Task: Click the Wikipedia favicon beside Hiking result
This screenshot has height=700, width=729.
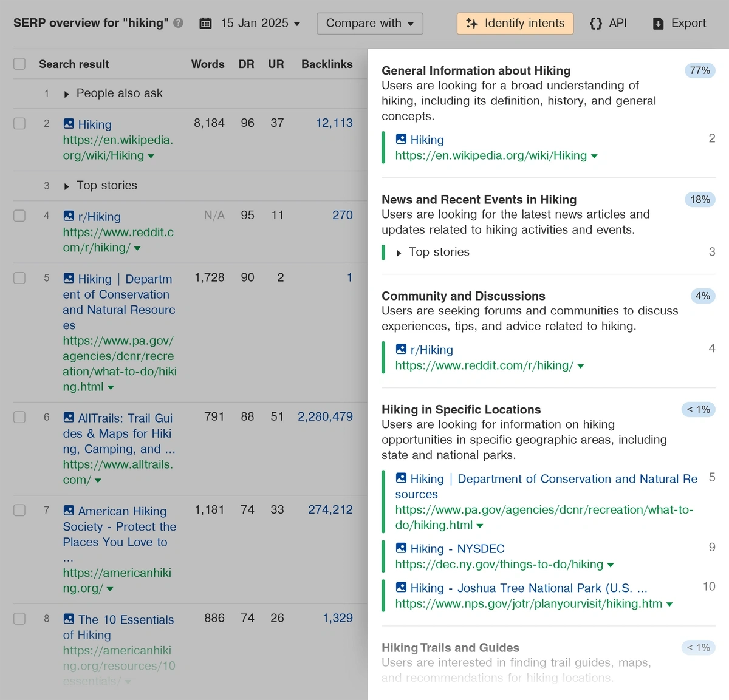Action: pyautogui.click(x=67, y=124)
